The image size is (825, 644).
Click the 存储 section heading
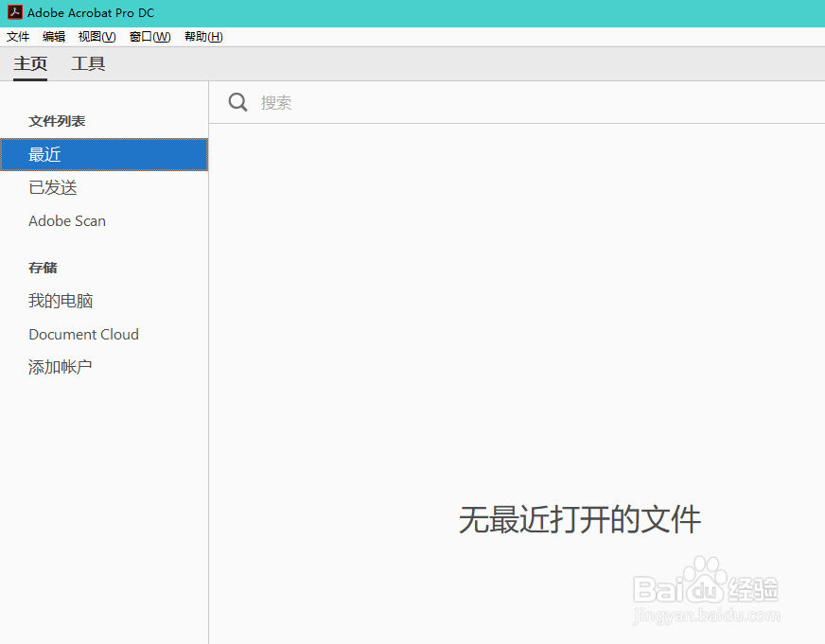pos(43,268)
